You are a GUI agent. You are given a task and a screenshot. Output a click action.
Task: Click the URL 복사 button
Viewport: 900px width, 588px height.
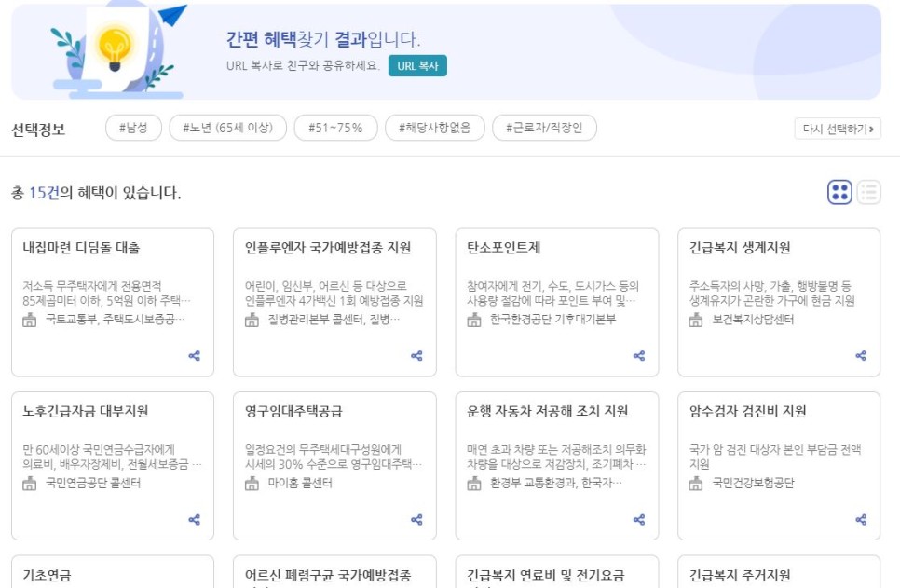pos(417,65)
